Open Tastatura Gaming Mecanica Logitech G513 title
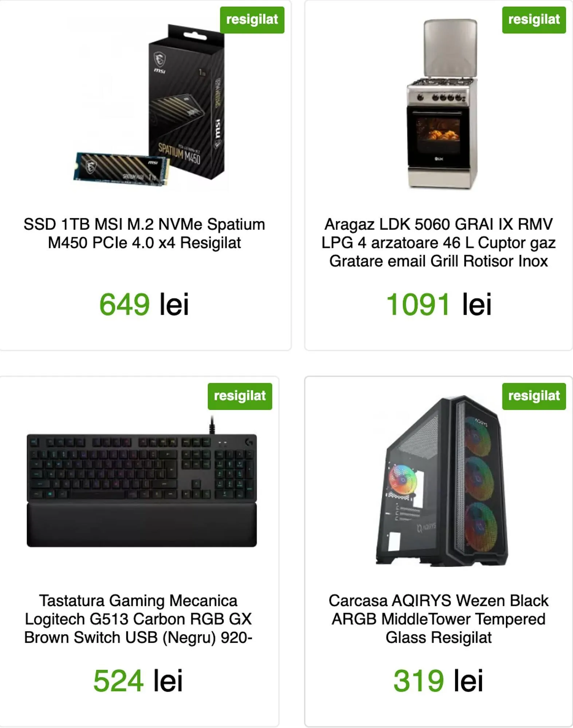 tap(138, 619)
